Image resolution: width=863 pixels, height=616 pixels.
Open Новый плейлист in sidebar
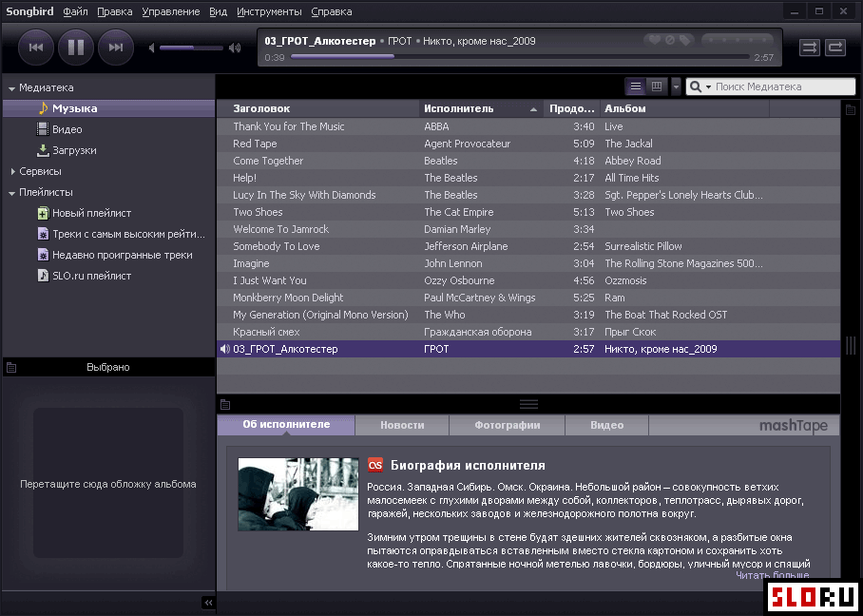click(91, 213)
